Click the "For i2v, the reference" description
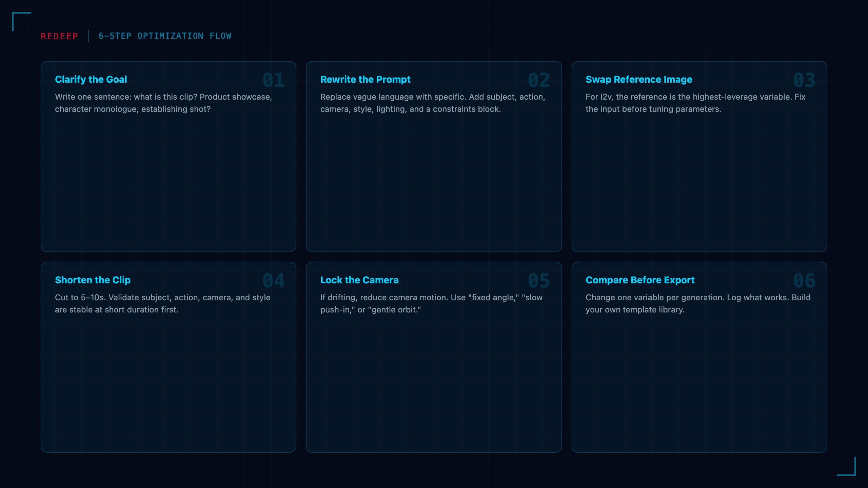Image resolution: width=868 pixels, height=488 pixels. [x=695, y=103]
